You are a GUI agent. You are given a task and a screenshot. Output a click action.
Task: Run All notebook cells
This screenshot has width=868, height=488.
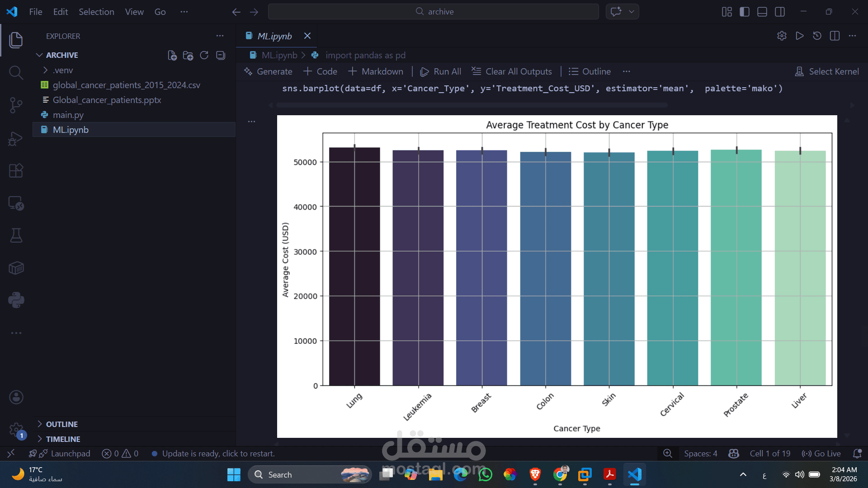[x=440, y=71]
